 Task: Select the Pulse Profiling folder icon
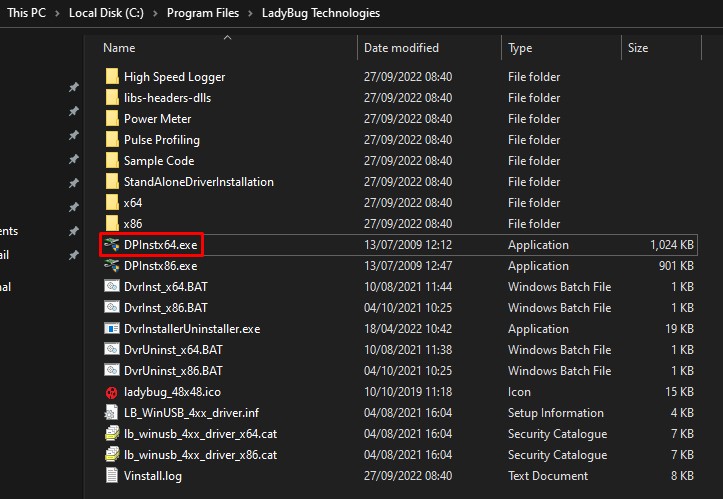112,139
